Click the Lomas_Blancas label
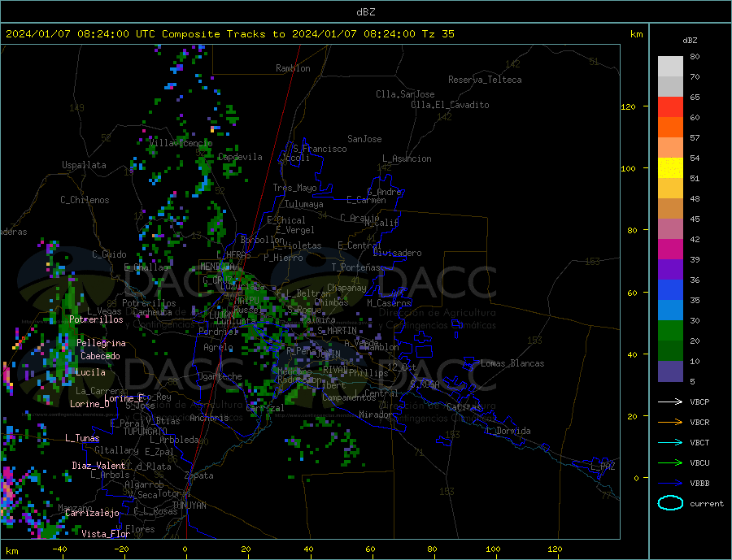The image size is (732, 560). pos(512,363)
